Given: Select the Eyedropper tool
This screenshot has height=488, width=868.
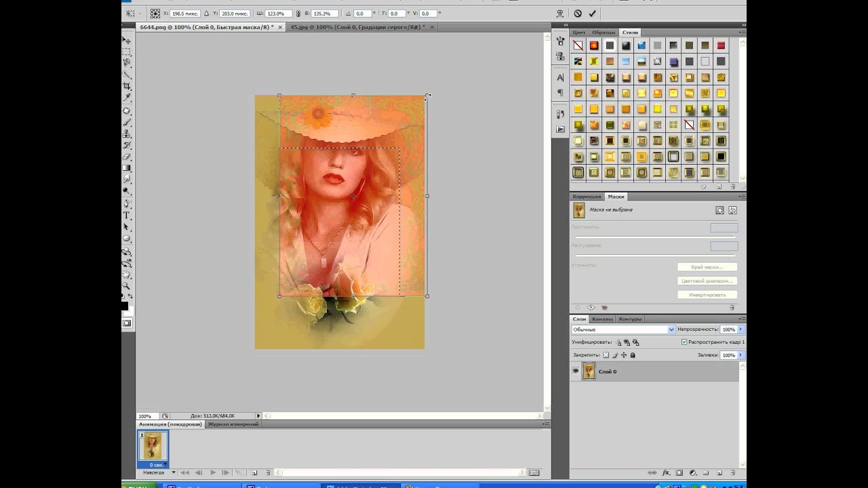Looking at the screenshot, I should click(x=127, y=98).
